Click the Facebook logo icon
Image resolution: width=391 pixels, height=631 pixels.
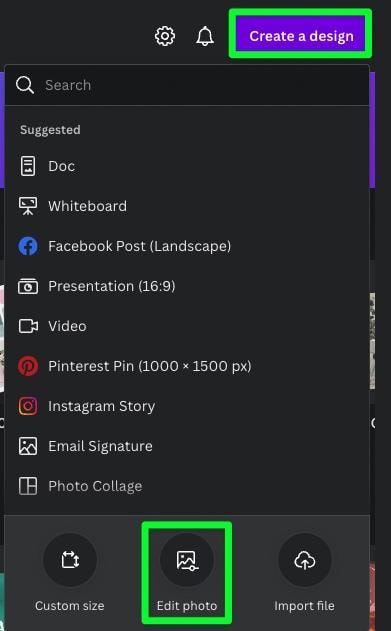[28, 246]
